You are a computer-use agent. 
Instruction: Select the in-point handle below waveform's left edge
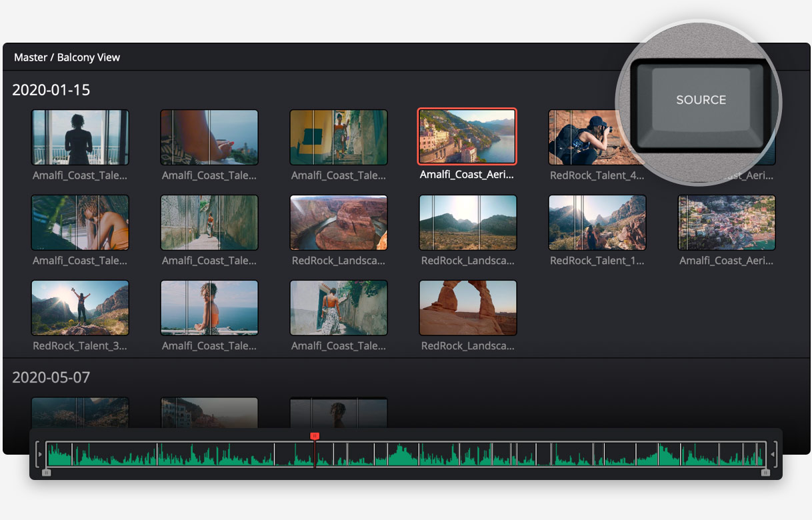[x=46, y=473]
